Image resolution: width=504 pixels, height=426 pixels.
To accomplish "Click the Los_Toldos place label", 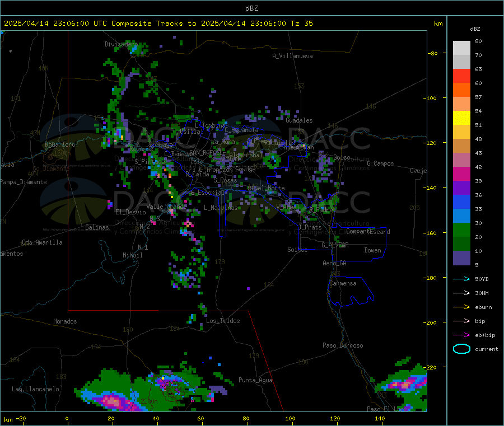I will point(223,321).
